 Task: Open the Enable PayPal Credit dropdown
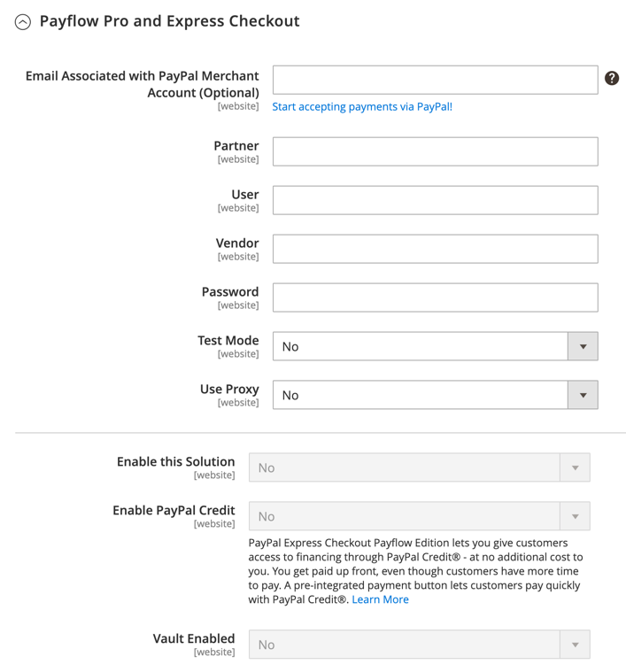click(419, 516)
